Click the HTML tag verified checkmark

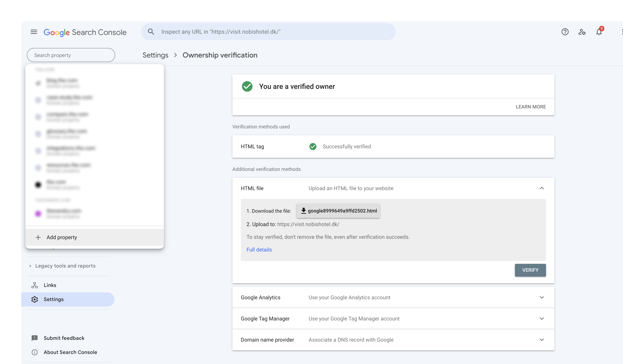pyautogui.click(x=313, y=146)
